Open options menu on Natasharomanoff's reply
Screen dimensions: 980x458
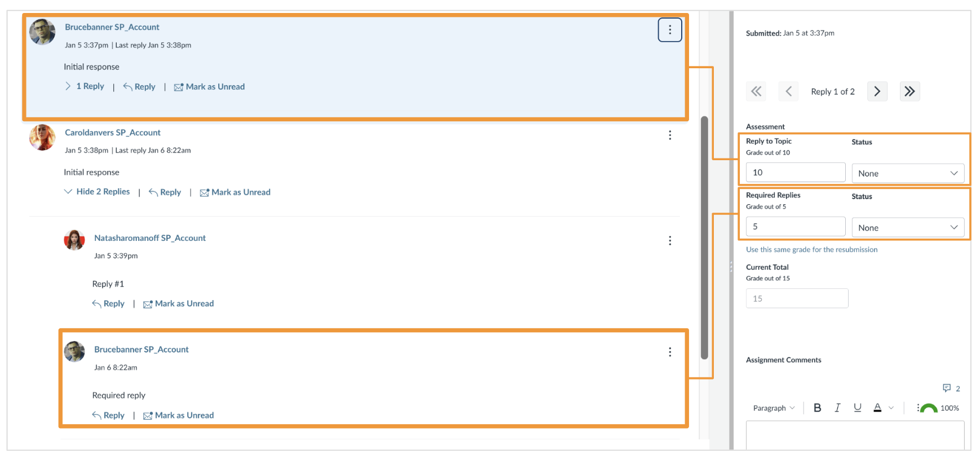pyautogui.click(x=670, y=241)
